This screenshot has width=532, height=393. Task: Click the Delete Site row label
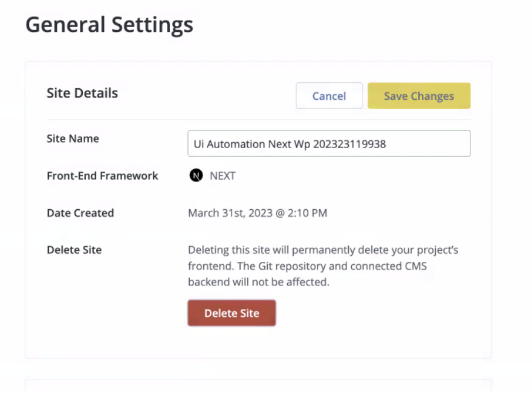coord(74,250)
